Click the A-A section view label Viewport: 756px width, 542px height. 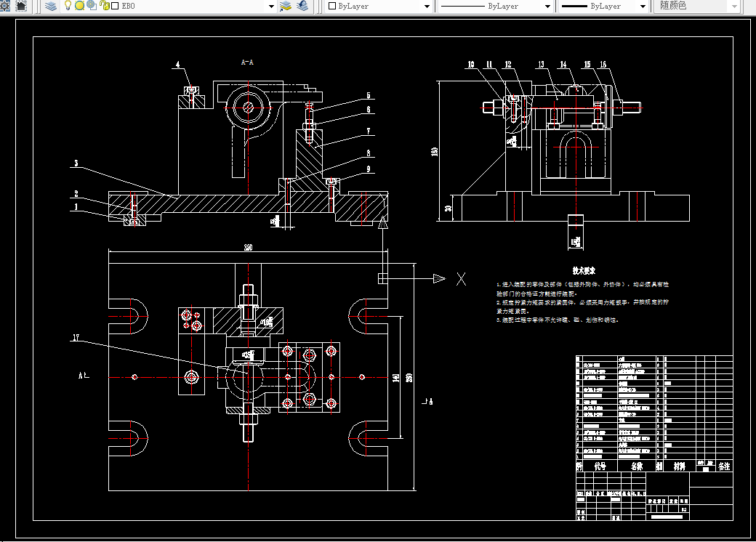click(247, 62)
